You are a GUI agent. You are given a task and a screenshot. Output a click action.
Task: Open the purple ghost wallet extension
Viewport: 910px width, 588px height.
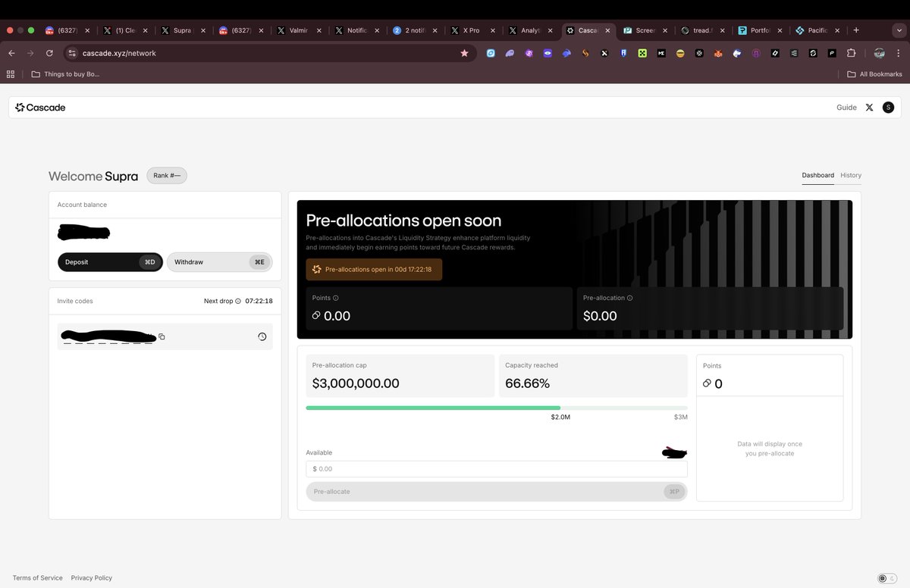pos(510,53)
